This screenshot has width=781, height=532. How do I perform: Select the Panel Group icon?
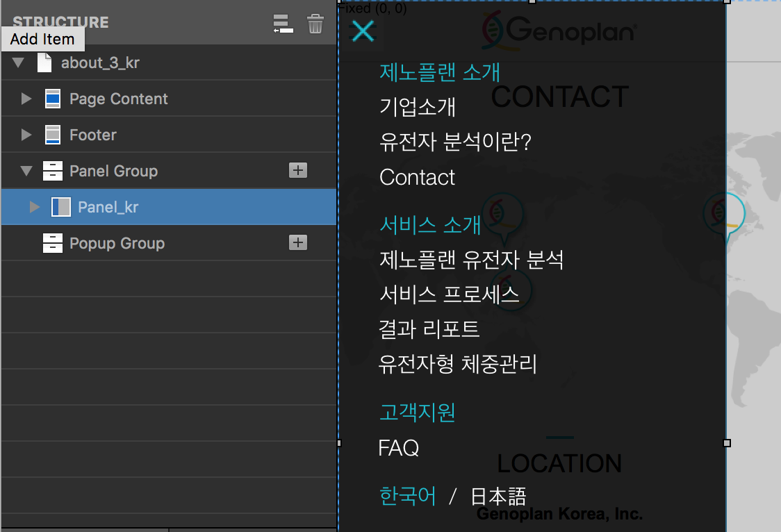[x=53, y=171]
